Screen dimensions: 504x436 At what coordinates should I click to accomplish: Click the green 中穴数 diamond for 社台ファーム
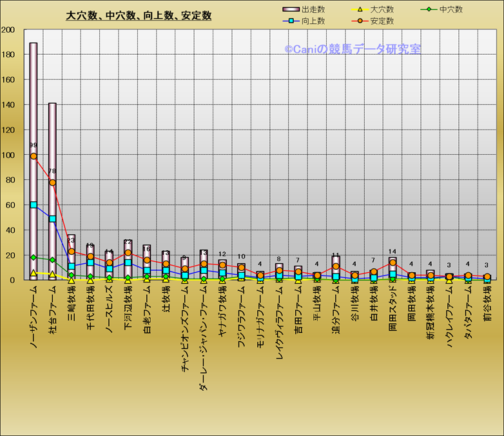click(52, 260)
